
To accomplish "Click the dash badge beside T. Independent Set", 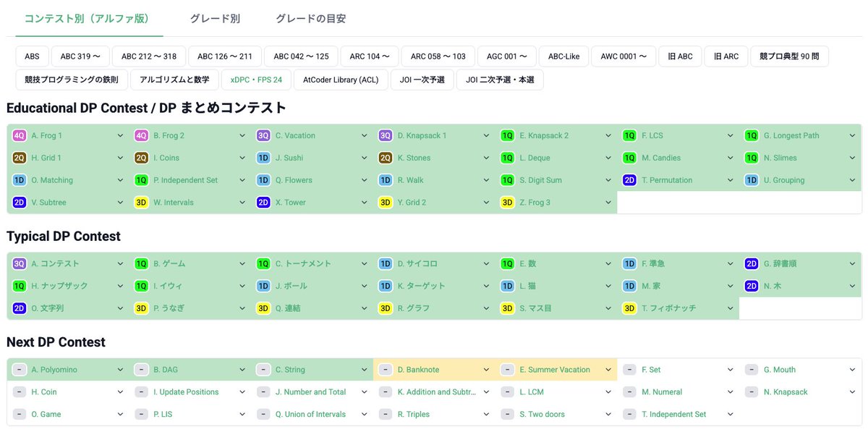I will point(629,415).
